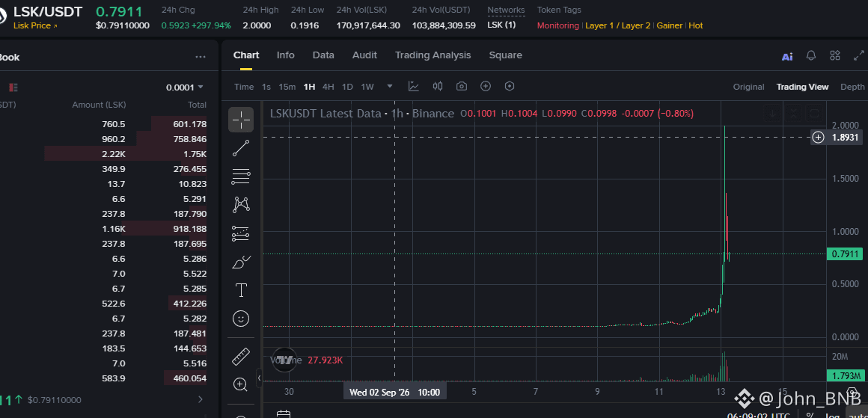
Task: Expand more time interval options
Action: coord(390,86)
